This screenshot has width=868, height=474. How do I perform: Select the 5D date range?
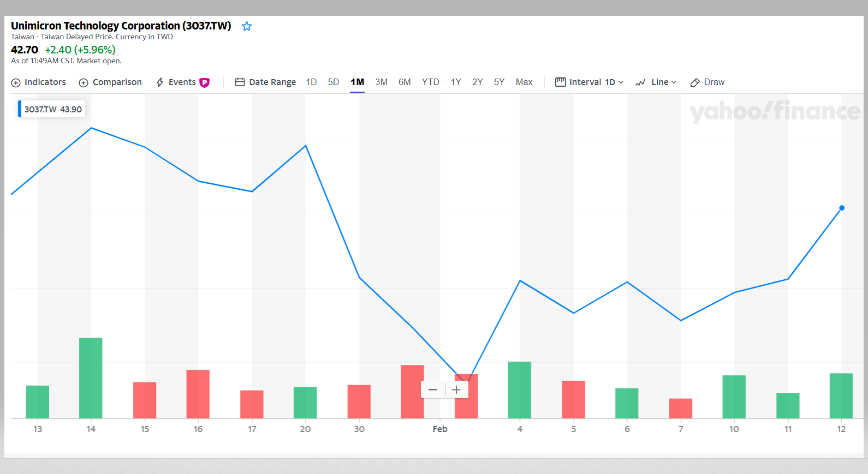(x=334, y=82)
